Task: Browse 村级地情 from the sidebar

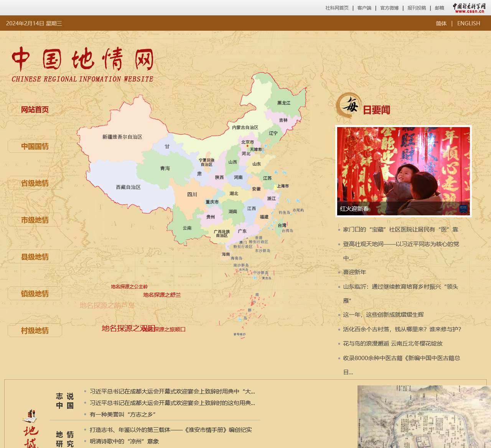Action: tap(35, 330)
